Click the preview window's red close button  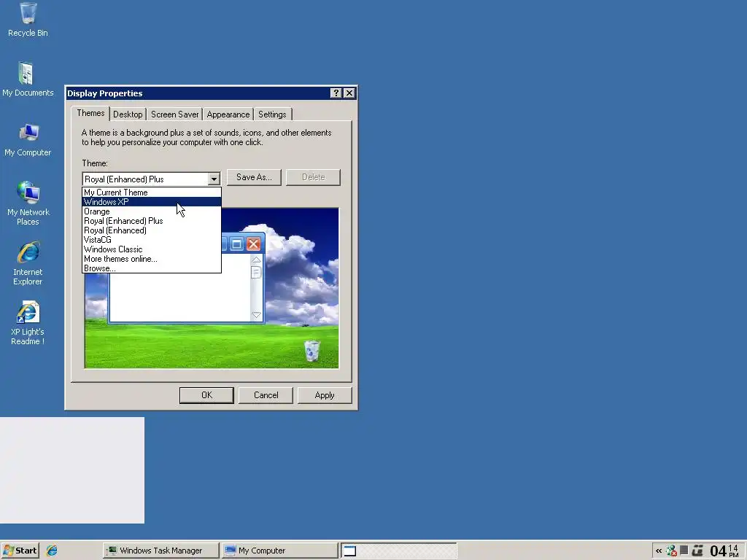click(x=253, y=244)
